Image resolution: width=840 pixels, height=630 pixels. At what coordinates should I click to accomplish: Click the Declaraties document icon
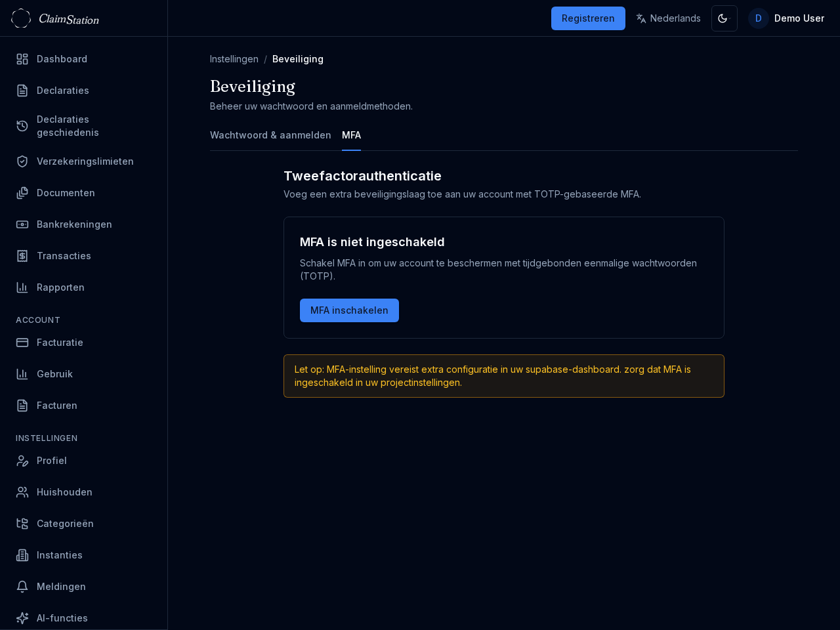[x=22, y=91]
